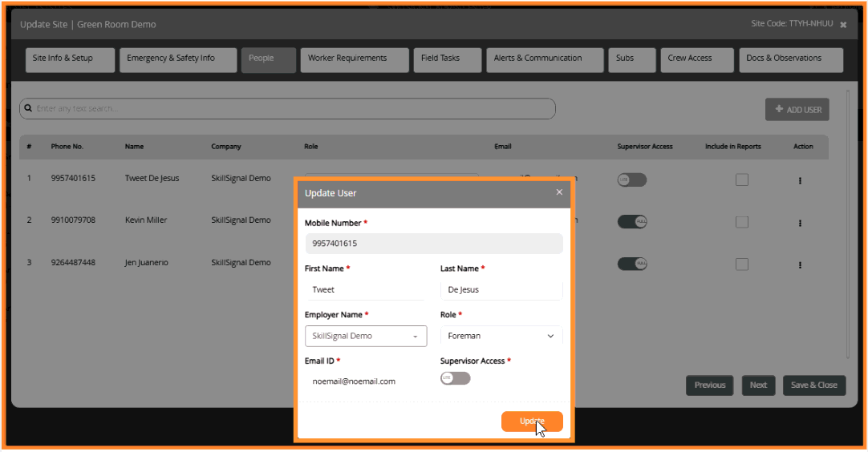Open the Alerts & Communication tab
Image resolution: width=868 pixels, height=452 pixels.
545,60
